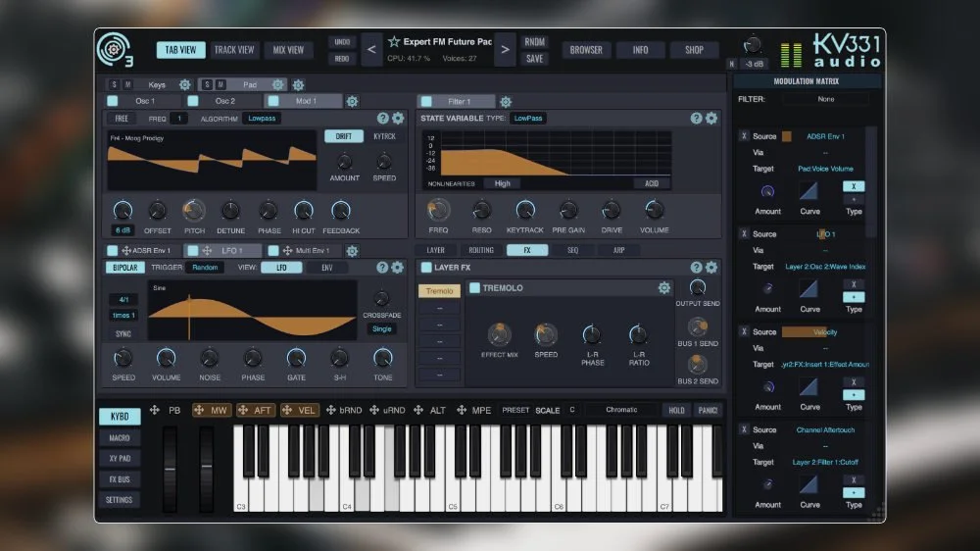Open State Variable filter help icon
Screen dimensions: 980x551
pos(696,119)
